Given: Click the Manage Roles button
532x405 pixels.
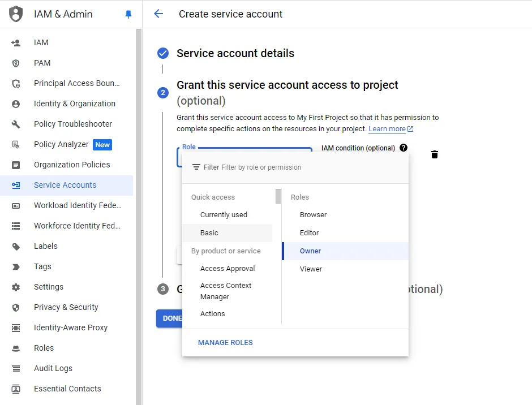Looking at the screenshot, I should (225, 343).
